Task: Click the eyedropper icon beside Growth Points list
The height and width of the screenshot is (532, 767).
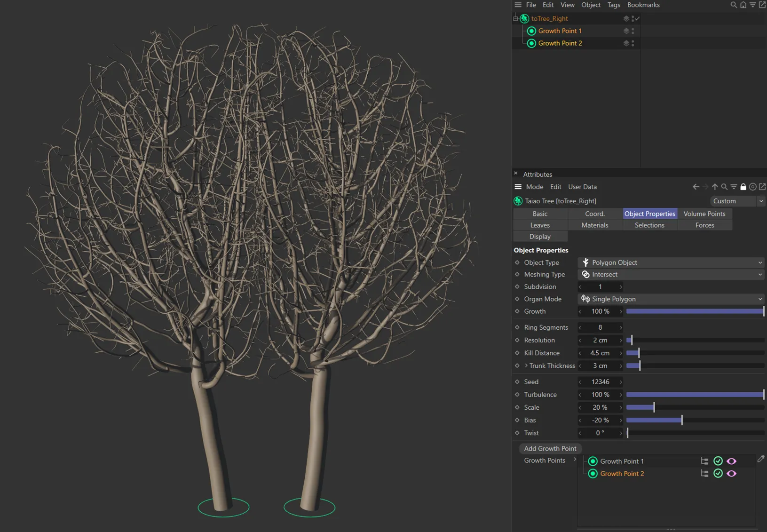Action: tap(761, 459)
